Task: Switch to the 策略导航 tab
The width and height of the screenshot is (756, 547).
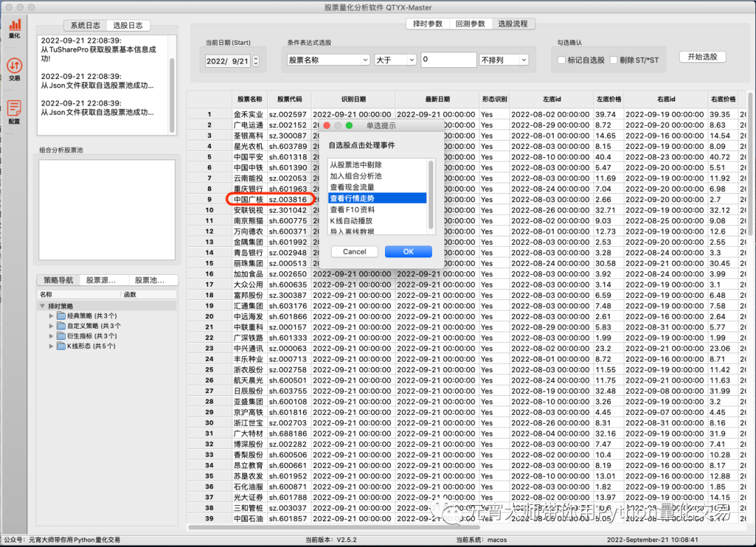Action: tap(59, 280)
